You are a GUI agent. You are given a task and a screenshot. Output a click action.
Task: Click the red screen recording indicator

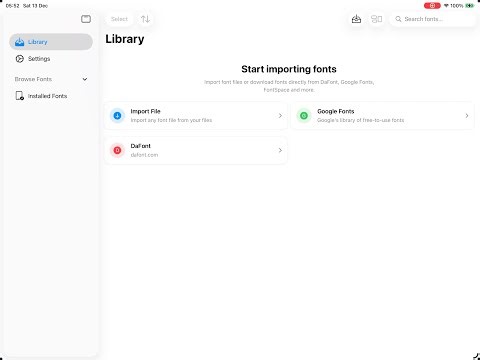432,6
